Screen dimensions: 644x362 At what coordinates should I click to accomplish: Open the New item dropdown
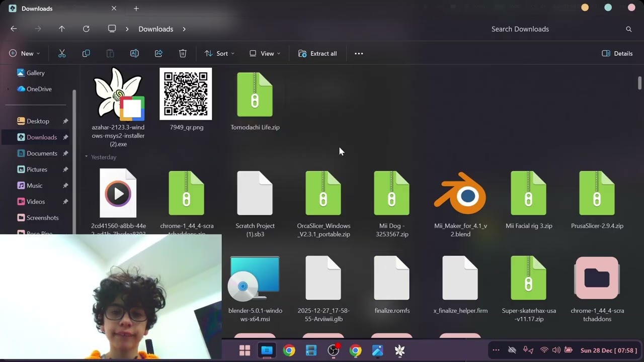(25, 53)
